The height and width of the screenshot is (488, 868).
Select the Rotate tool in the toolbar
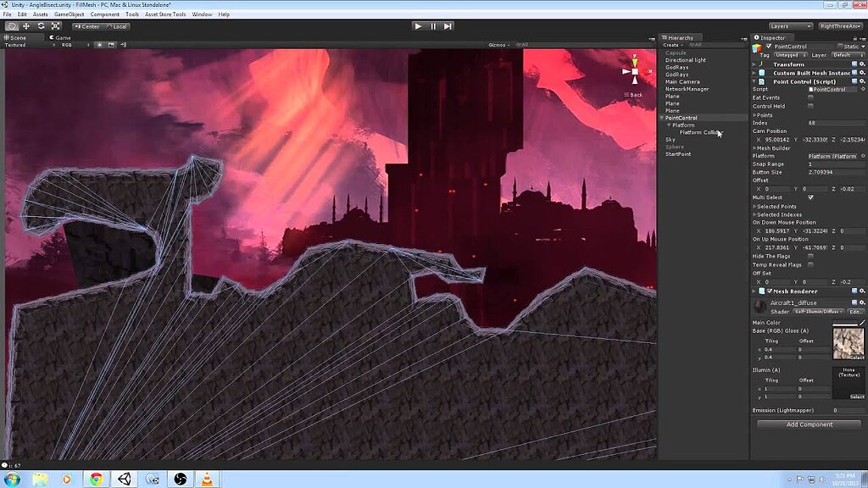point(41,26)
